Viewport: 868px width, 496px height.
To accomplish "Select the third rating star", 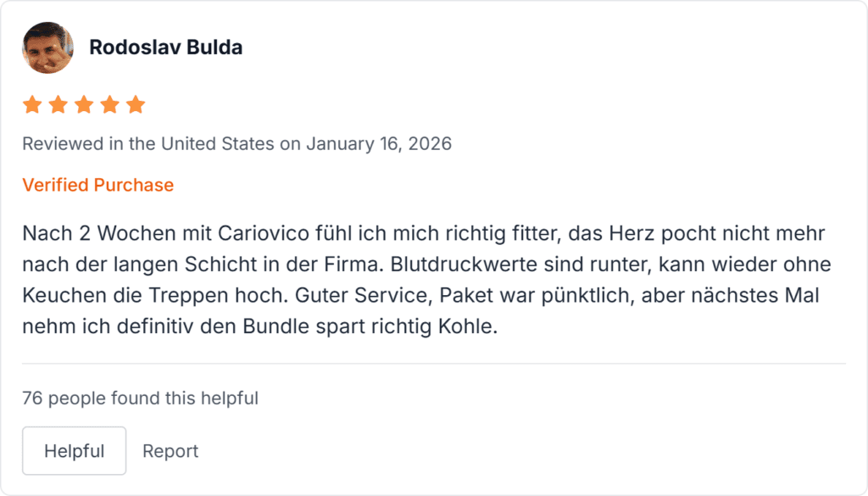I will pyautogui.click(x=84, y=105).
